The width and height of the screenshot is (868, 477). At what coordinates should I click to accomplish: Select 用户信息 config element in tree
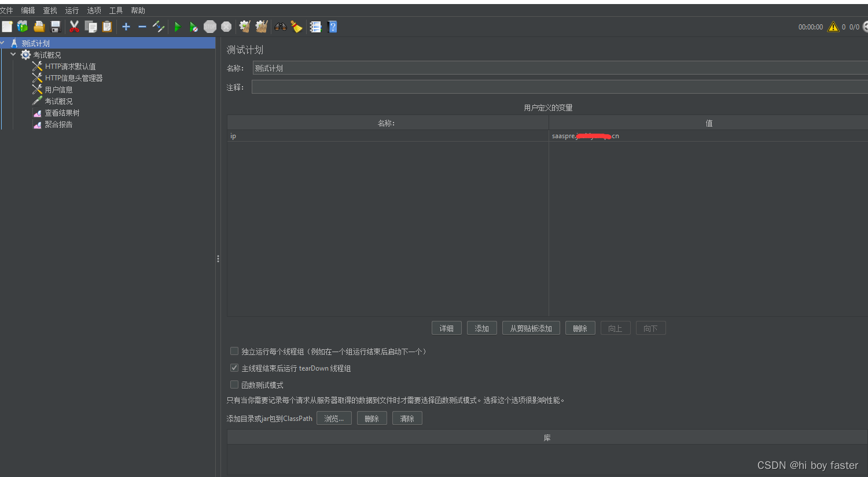pyautogui.click(x=58, y=90)
